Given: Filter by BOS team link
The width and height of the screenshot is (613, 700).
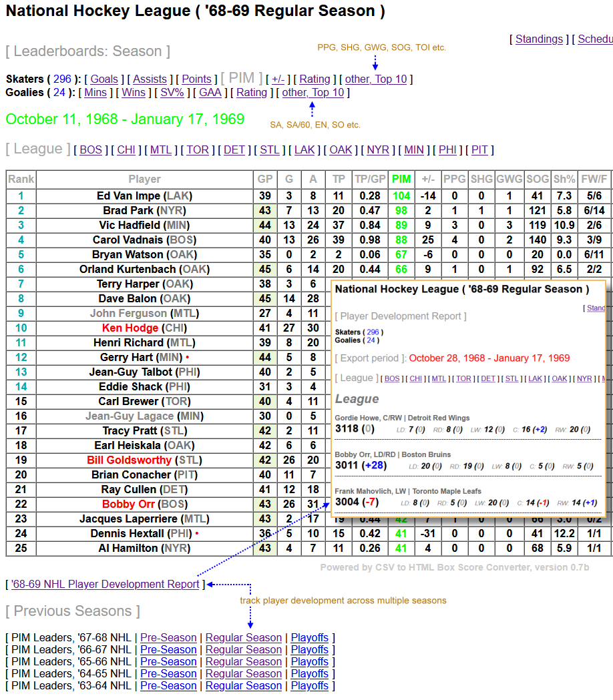Looking at the screenshot, I should (x=91, y=150).
